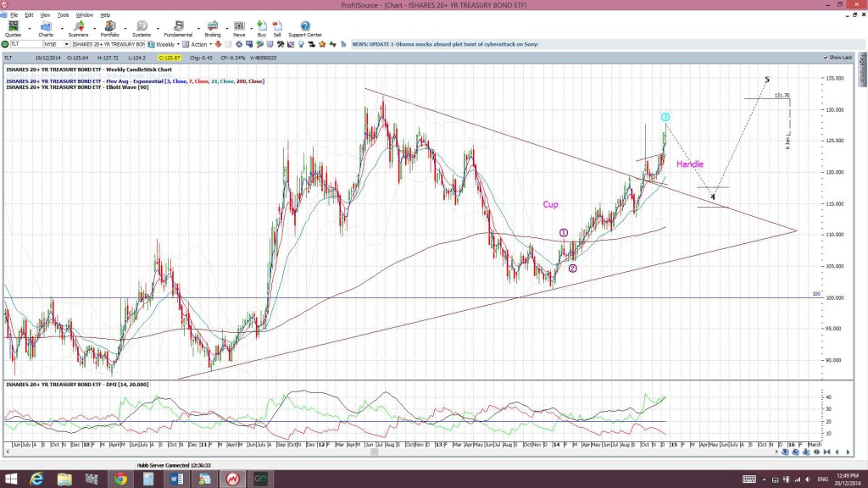Open Microsoft Word from the taskbar
Image resolution: width=868 pixels, height=488 pixels.
click(x=176, y=480)
